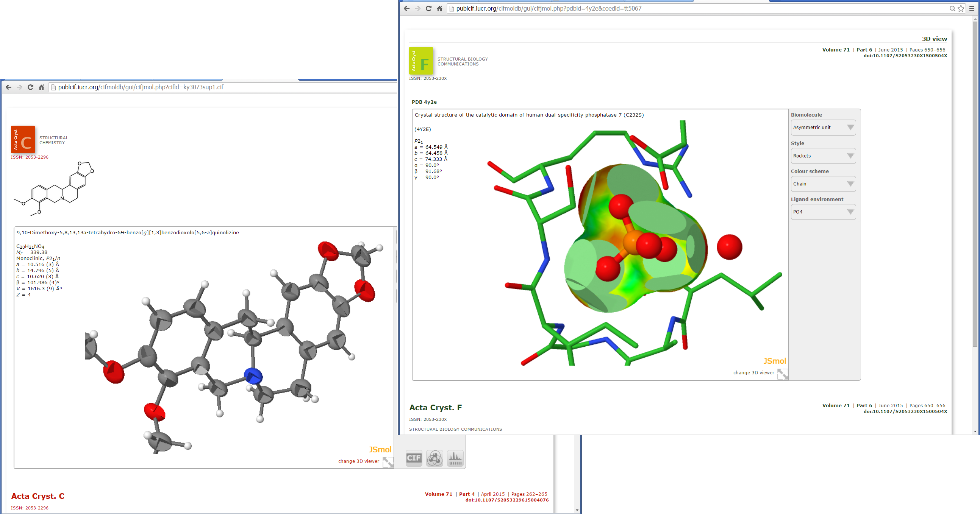The image size is (980, 514).
Task: Click the 'Acta Cryst. C' footer heading
Action: (x=38, y=496)
